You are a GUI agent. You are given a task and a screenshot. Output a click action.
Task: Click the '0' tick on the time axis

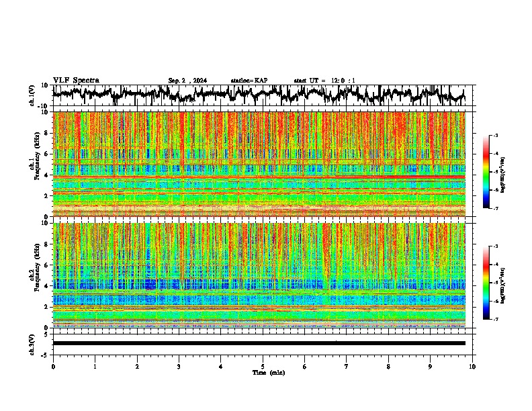pos(53,367)
